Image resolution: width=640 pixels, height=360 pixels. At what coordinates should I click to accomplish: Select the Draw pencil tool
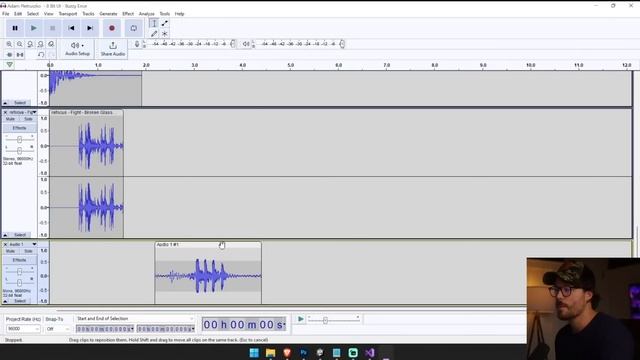154,34
